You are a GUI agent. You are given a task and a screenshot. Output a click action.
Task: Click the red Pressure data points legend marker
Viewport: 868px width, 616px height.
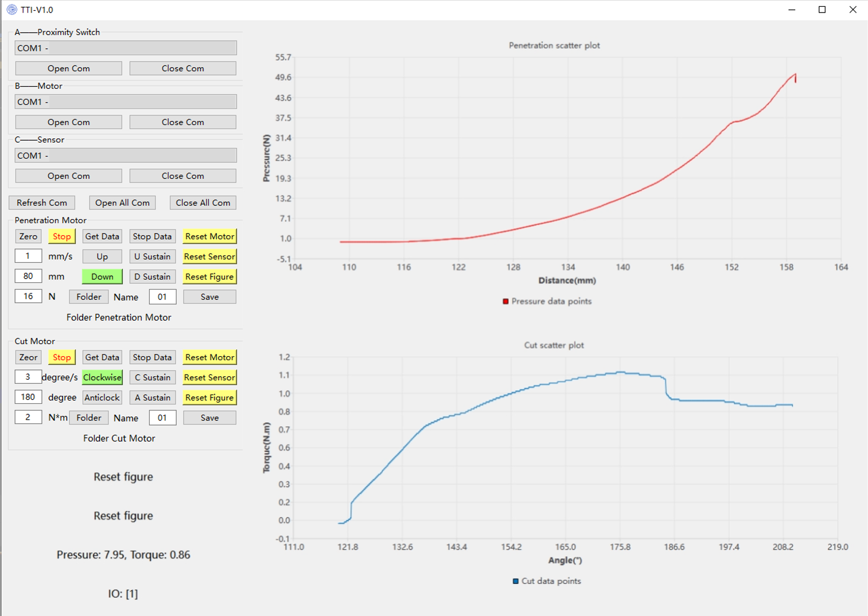505,301
